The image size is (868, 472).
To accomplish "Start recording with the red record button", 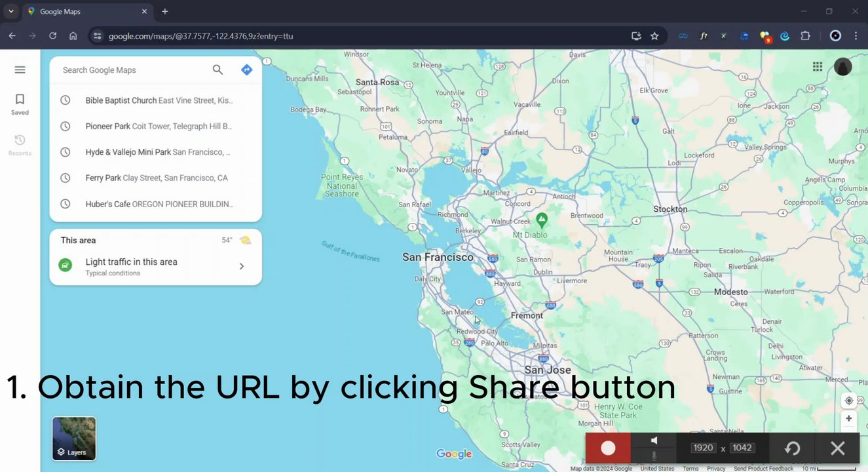I will (608, 448).
